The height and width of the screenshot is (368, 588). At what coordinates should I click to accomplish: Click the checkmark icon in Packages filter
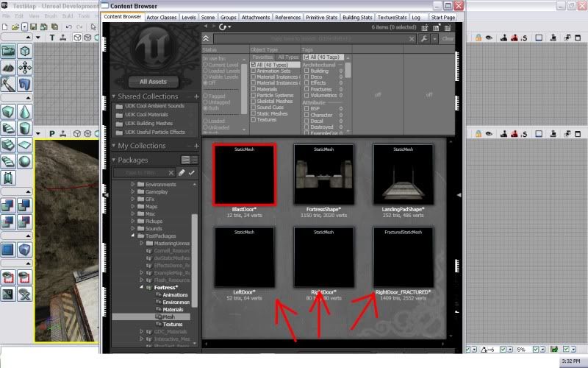coord(192,173)
